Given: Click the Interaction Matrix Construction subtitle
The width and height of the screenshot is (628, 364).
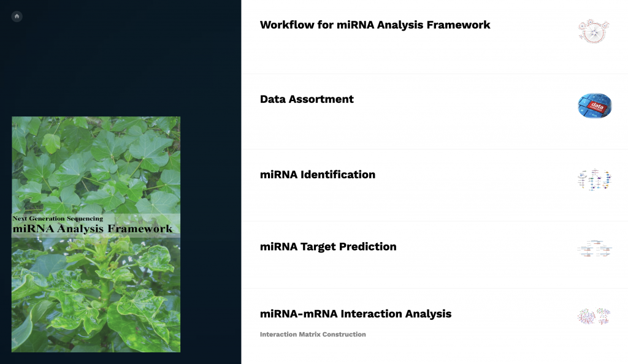Looking at the screenshot, I should [313, 335].
